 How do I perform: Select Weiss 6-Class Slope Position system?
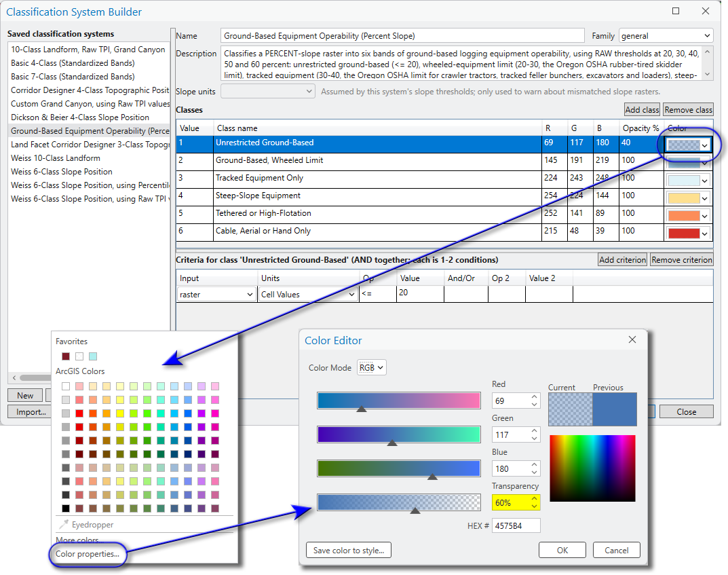(89, 171)
